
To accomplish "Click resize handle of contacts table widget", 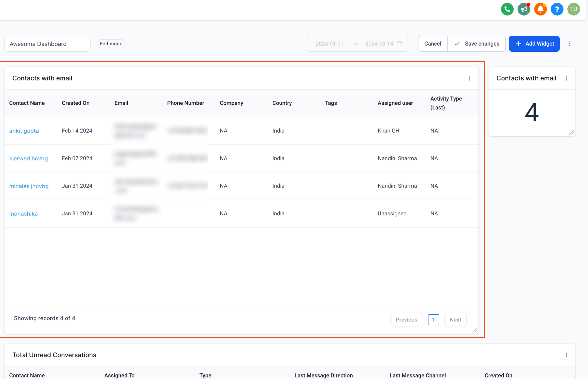I will pos(475,330).
